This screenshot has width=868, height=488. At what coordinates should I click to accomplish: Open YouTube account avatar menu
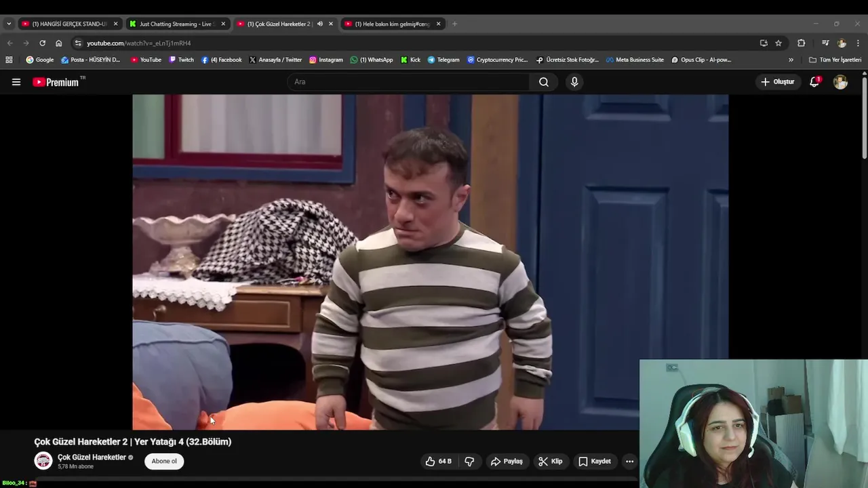coord(840,82)
